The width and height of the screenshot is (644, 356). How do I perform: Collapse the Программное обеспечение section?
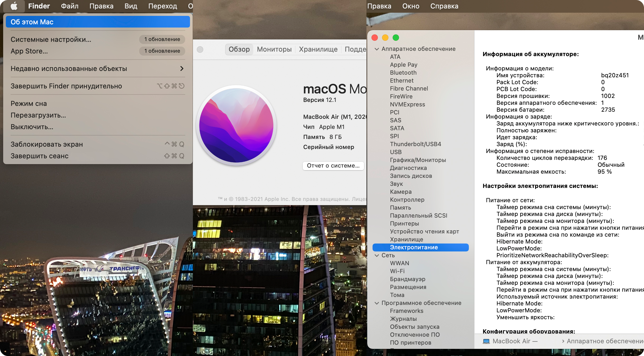pos(377,303)
